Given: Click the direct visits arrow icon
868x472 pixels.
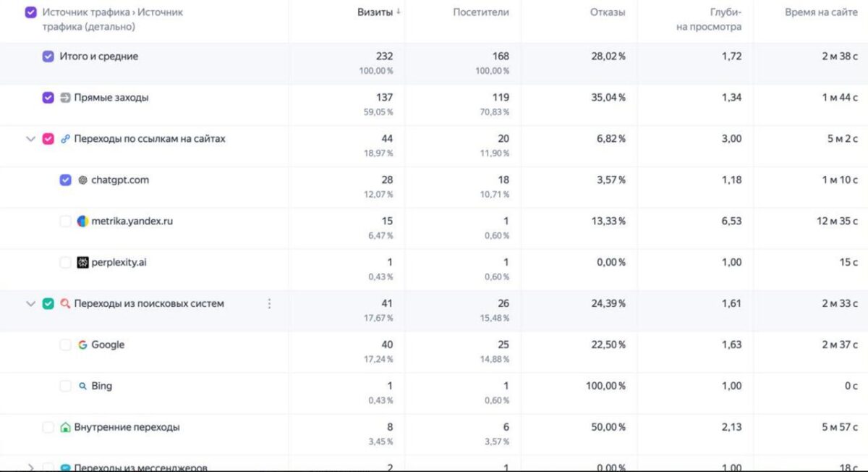Looking at the screenshot, I should [x=65, y=98].
